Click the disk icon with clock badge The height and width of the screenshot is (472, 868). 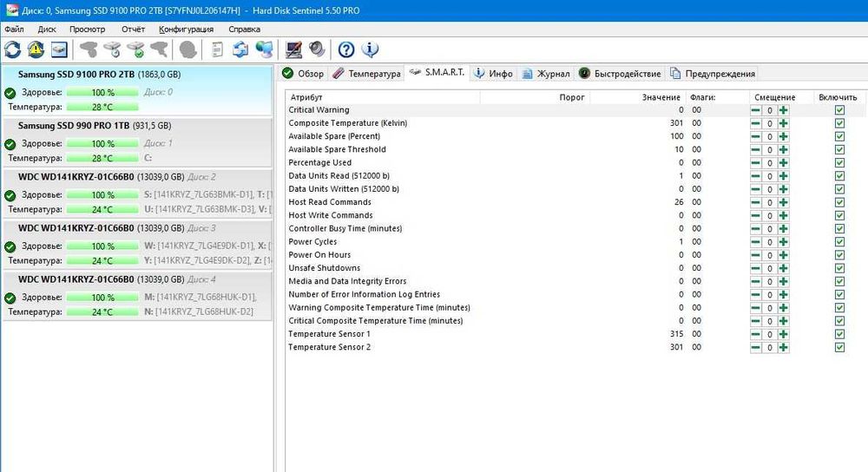[x=112, y=49]
